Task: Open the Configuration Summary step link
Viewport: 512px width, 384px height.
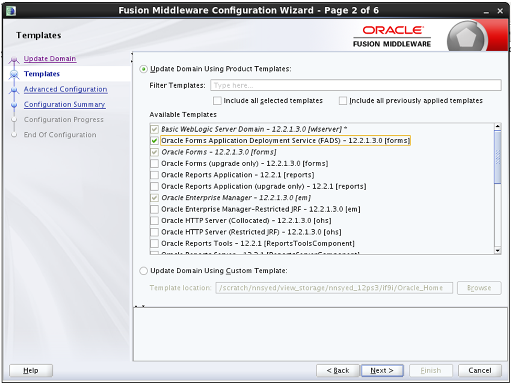Action: tap(64, 105)
